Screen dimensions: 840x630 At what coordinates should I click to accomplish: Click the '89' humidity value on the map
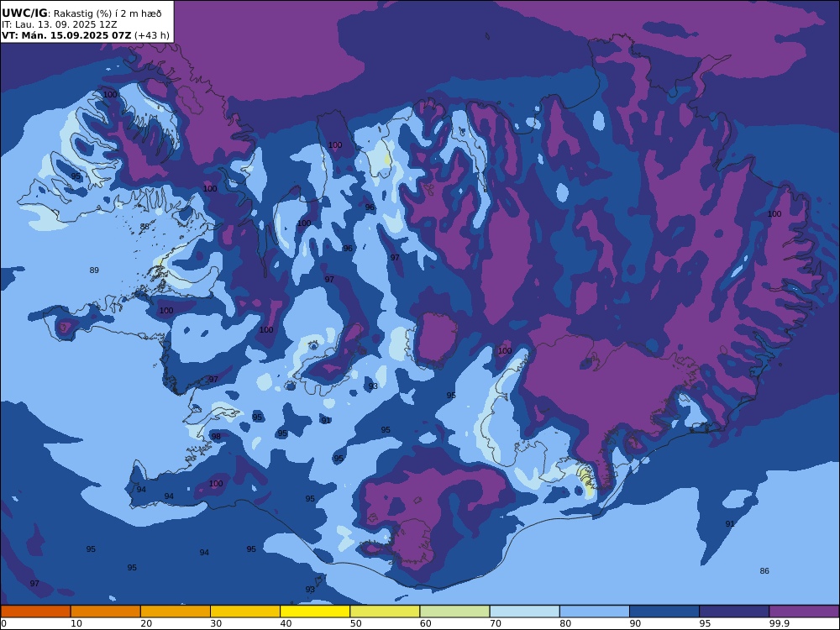94,270
